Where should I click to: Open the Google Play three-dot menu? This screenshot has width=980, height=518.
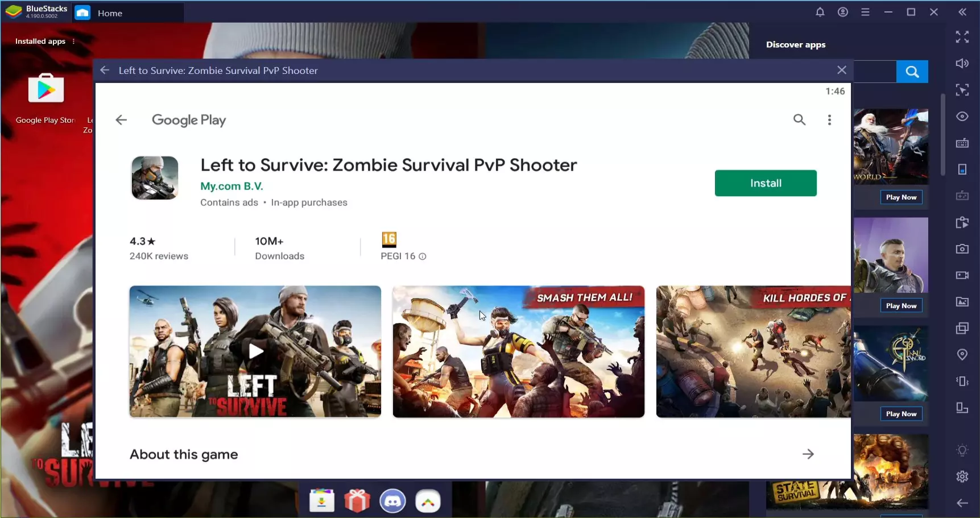pyautogui.click(x=829, y=119)
